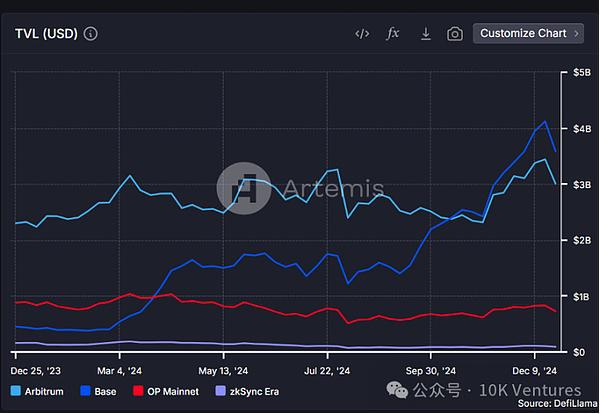Image resolution: width=600 pixels, height=414 pixels.
Task: Click the Base line peak above $4B
Action: point(545,122)
